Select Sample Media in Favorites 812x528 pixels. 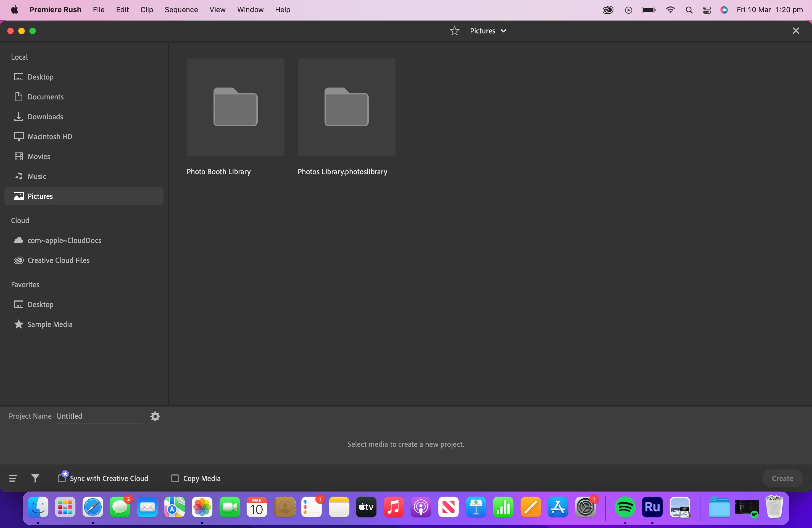50,324
